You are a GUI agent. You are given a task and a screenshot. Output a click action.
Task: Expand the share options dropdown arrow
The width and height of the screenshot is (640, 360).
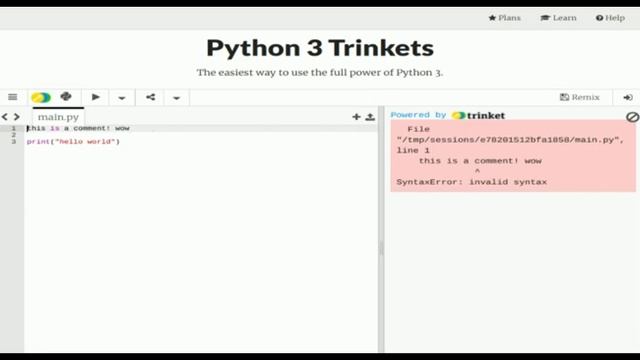[176, 98]
